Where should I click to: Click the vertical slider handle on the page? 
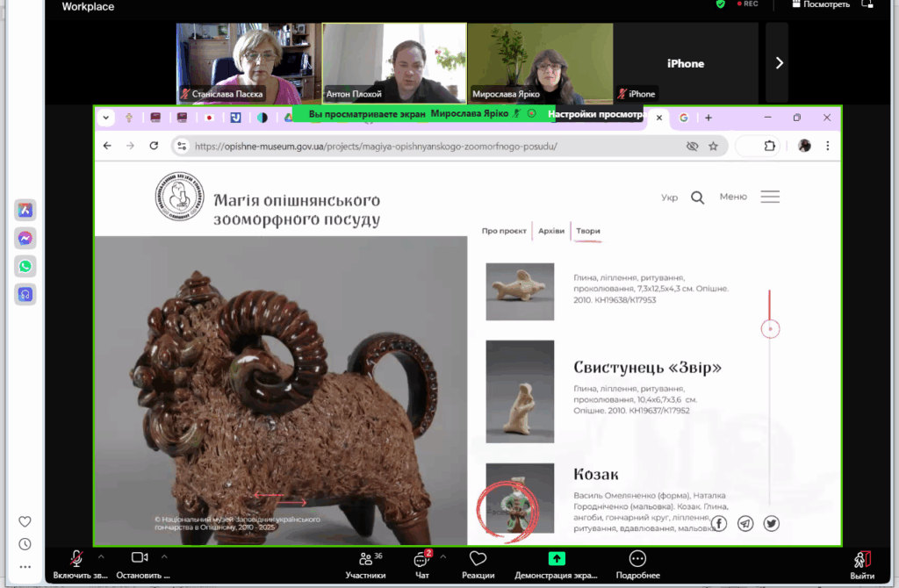point(770,329)
